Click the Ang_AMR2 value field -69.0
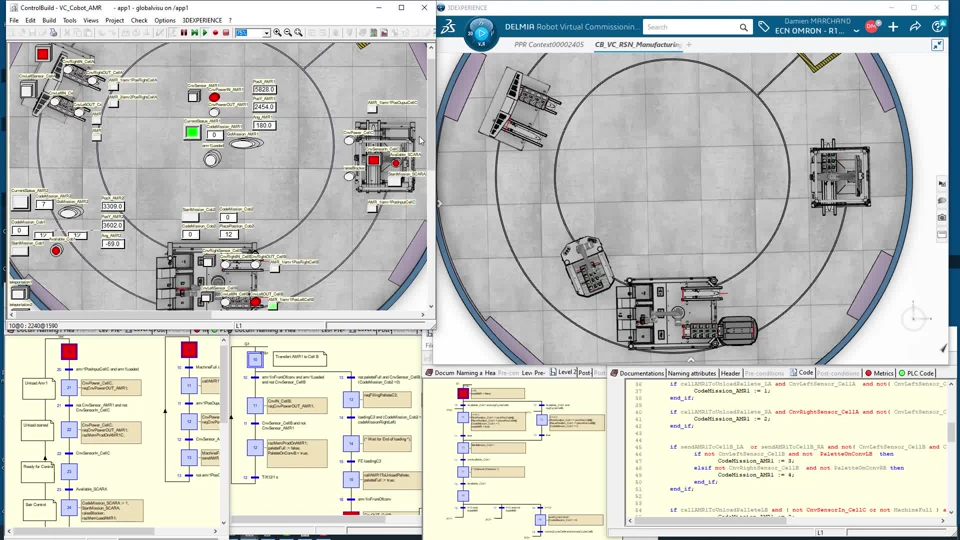Screen dimensions: 960x540 tap(113, 244)
